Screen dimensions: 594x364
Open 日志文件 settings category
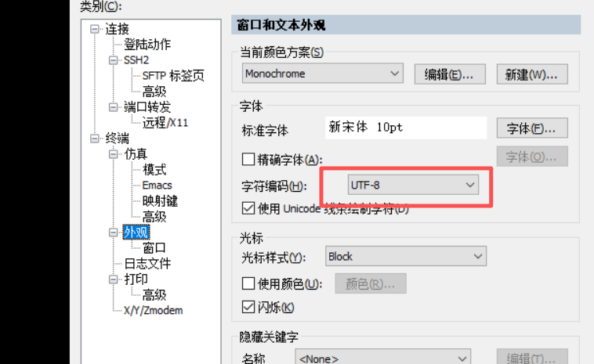point(147,264)
